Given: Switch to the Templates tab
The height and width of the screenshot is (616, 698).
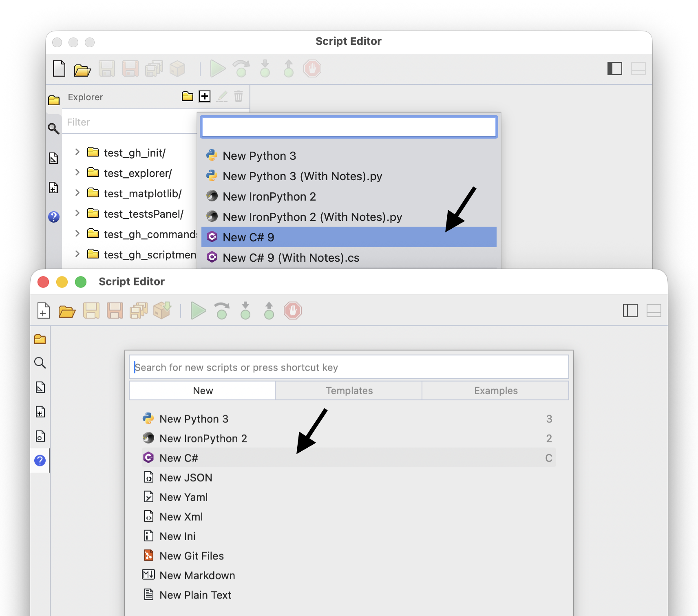Looking at the screenshot, I should coord(349,391).
